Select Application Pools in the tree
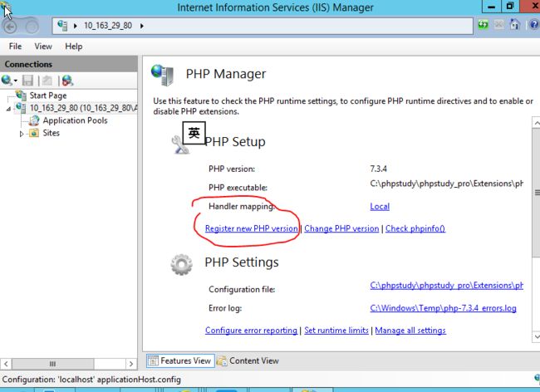Image resolution: width=540 pixels, height=392 pixels. (x=75, y=120)
